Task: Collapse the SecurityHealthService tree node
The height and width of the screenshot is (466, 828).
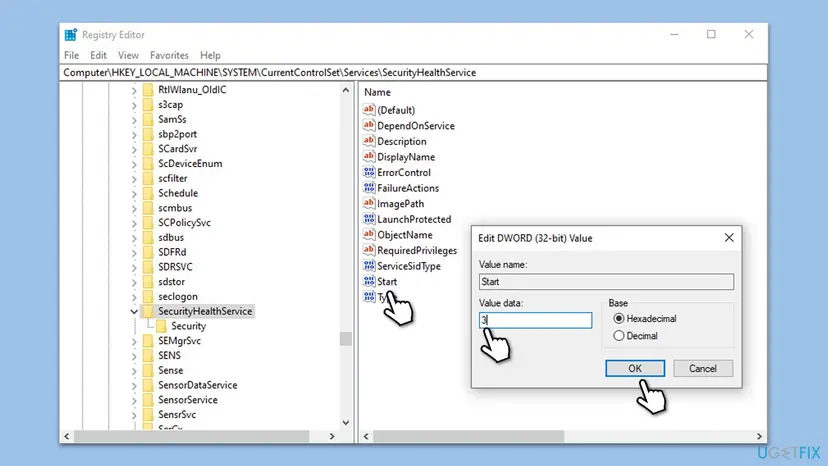Action: point(134,312)
